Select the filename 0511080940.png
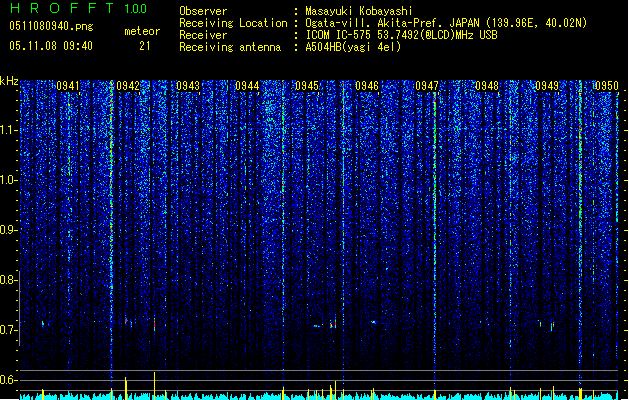This screenshot has width=629, height=400. [x=51, y=26]
